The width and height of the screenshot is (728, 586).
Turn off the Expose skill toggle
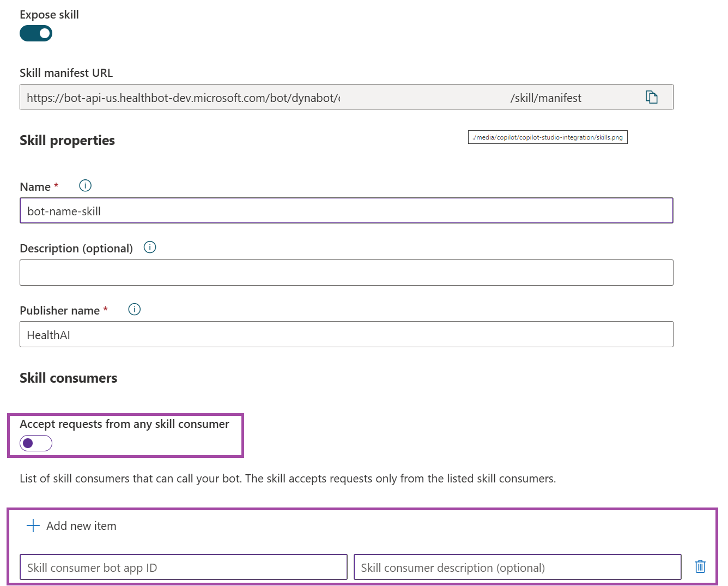35,33
